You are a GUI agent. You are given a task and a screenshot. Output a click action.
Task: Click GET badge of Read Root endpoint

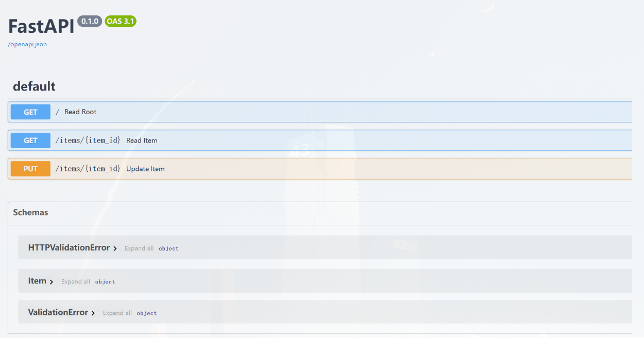coord(30,112)
